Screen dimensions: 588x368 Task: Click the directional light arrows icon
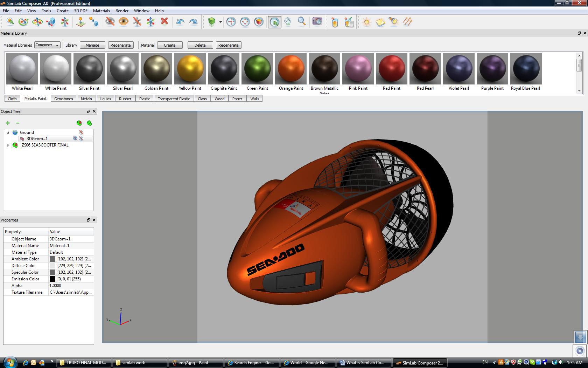(407, 22)
